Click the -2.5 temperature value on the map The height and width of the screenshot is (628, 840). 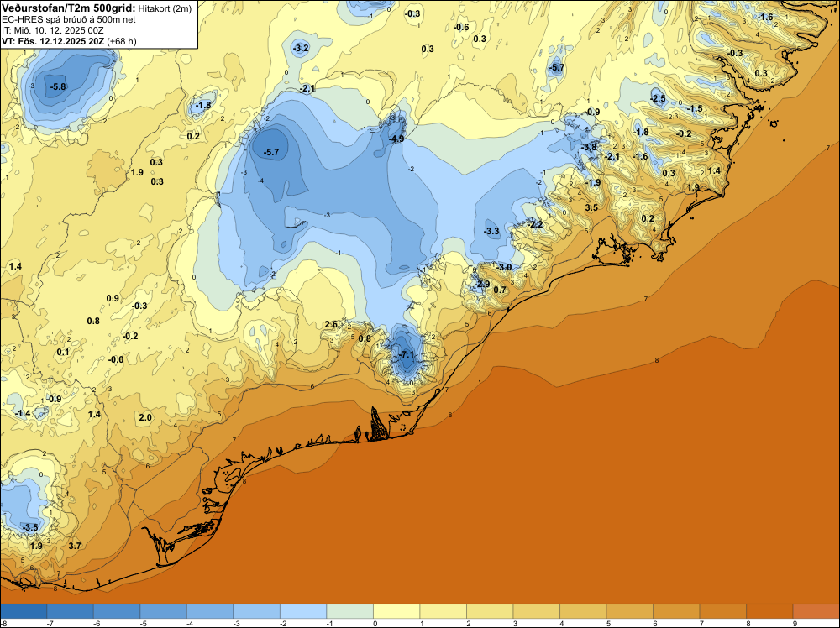(658, 98)
